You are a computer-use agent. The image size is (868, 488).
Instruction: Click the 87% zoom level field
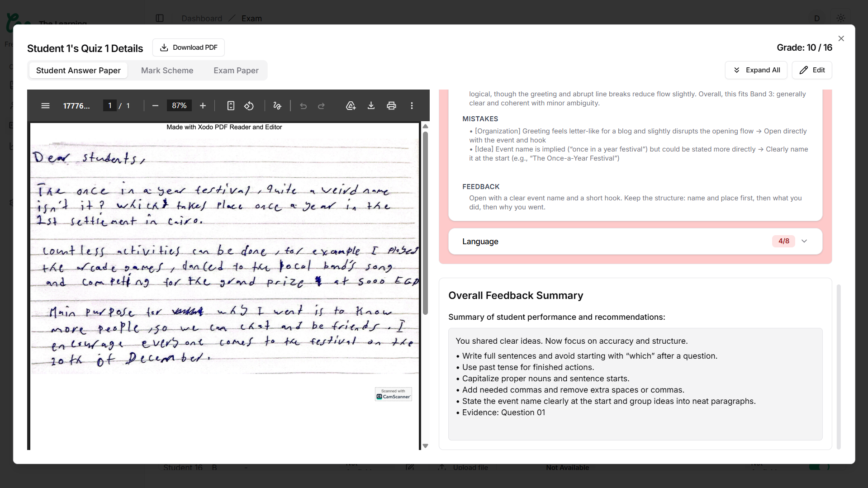[179, 106]
